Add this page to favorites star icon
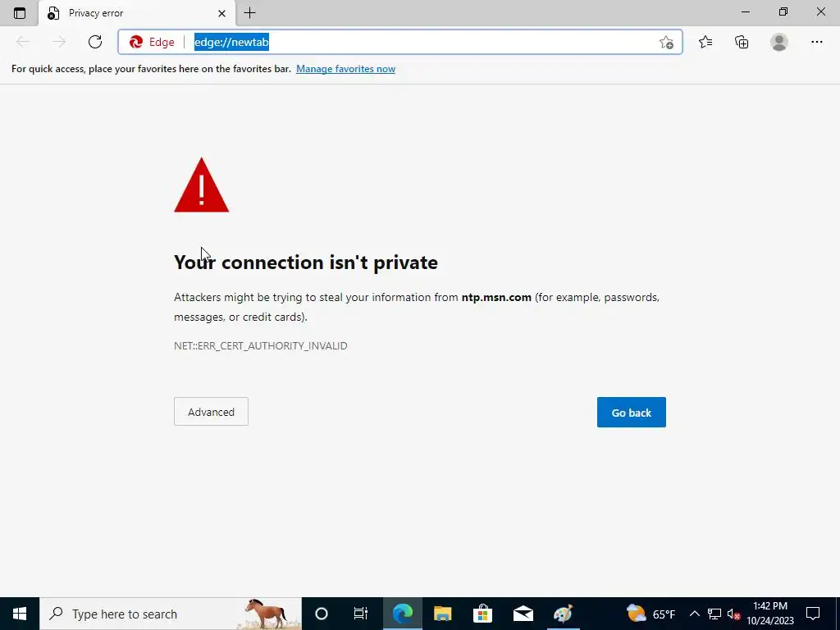840x630 pixels. (666, 43)
